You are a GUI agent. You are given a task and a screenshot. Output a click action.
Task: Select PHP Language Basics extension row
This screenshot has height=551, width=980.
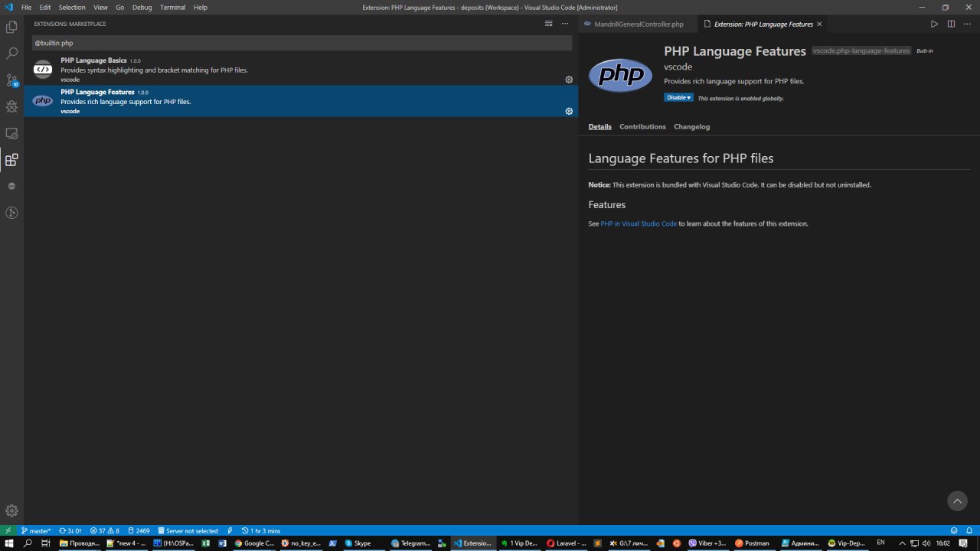(x=301, y=70)
